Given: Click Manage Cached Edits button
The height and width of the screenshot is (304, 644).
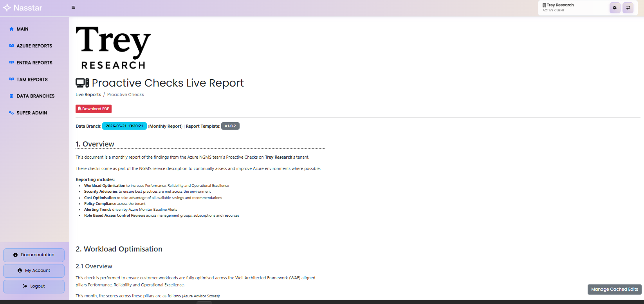Looking at the screenshot, I should pos(615,290).
